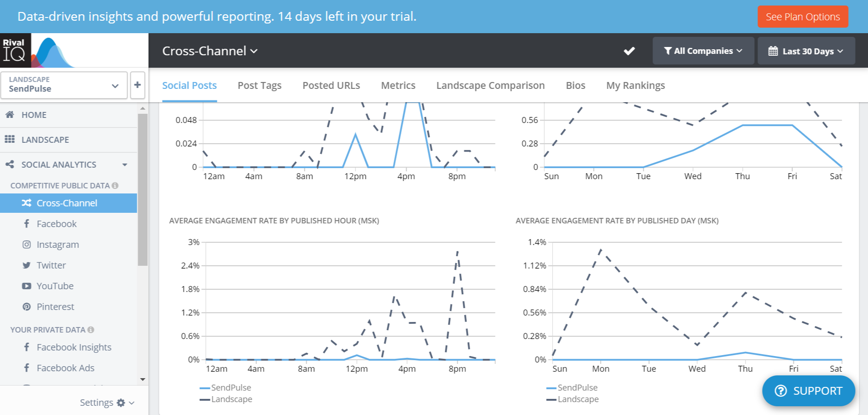868x415 pixels.
Task: Click Average Engagement Rate by Published Hour title
Action: (274, 221)
